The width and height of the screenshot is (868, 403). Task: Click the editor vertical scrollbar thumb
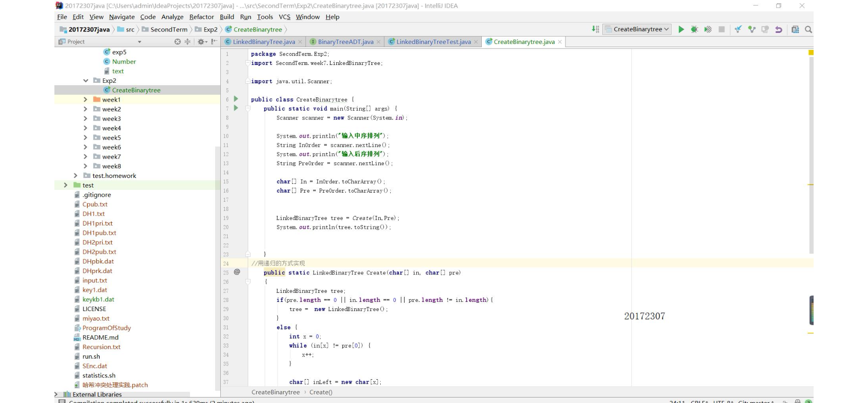[811, 156]
